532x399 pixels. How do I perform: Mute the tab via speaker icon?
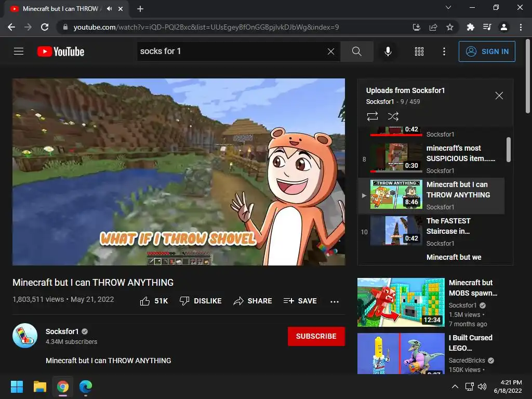(109, 9)
